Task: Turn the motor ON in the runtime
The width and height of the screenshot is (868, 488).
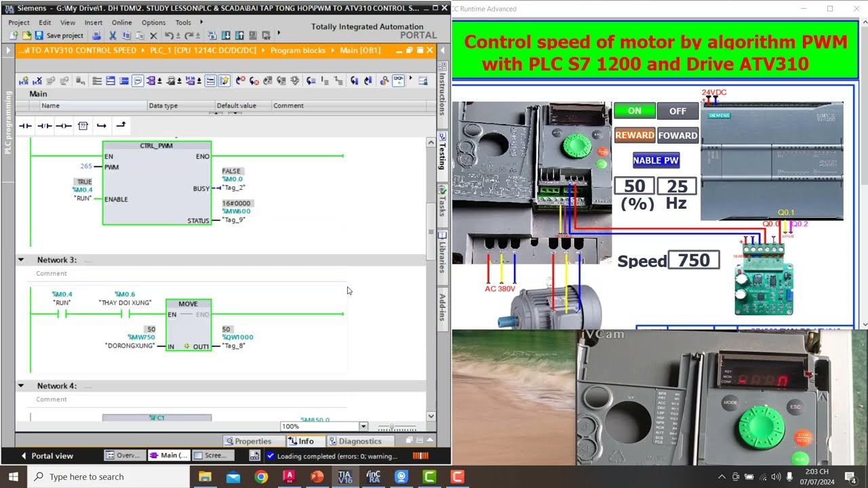Action: tap(634, 110)
